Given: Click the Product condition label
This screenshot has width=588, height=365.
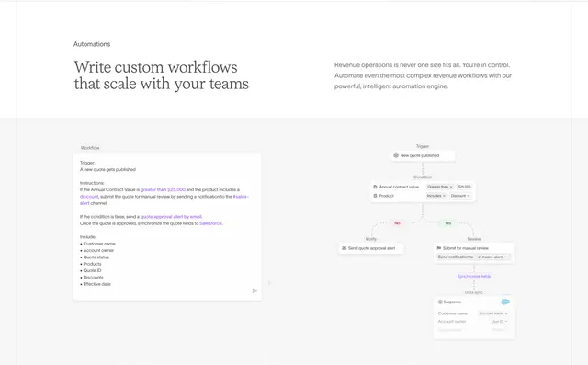Looking at the screenshot, I should coord(386,196).
